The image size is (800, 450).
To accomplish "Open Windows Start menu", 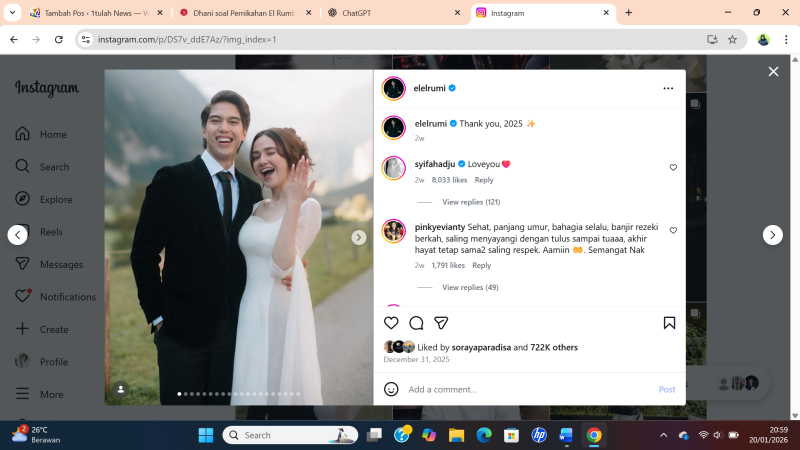I will [x=206, y=435].
